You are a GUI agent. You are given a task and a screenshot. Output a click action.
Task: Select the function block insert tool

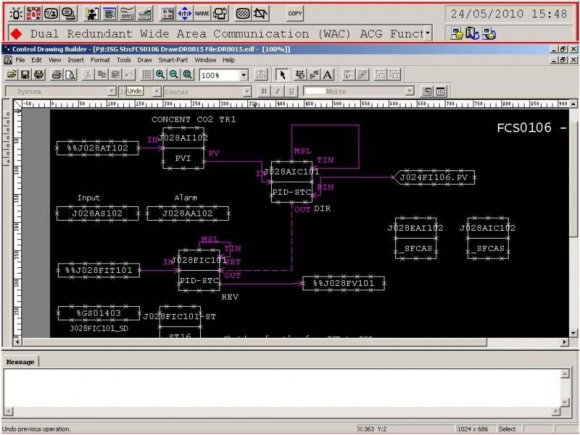[x=300, y=75]
